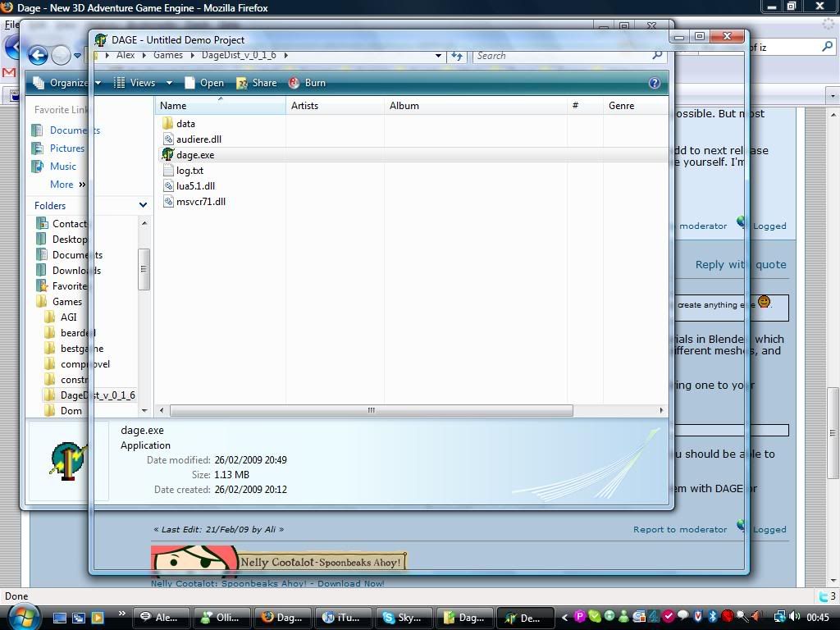Select the data folder icon
The width and height of the screenshot is (840, 630).
[167, 124]
